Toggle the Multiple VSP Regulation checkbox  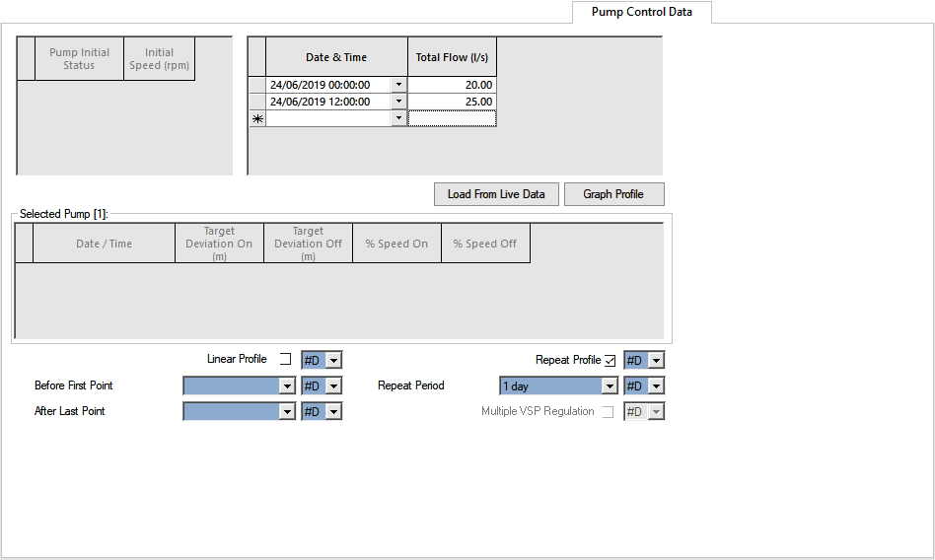coord(608,411)
